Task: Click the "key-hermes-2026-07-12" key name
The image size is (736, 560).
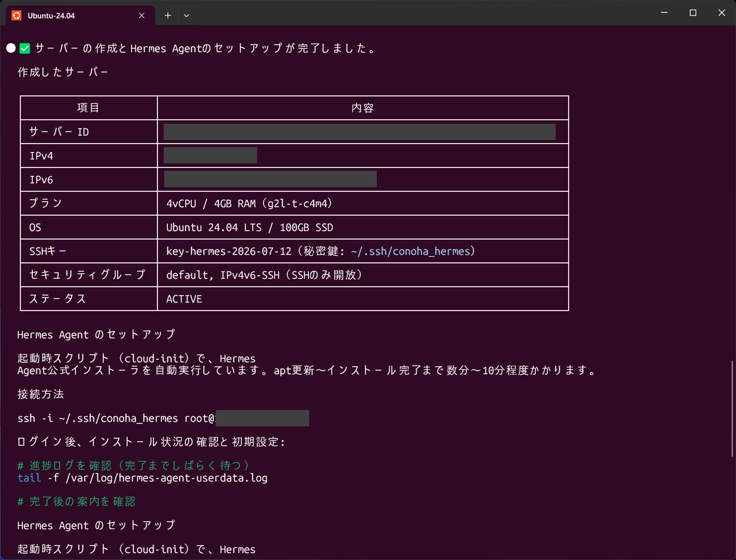Action: (229, 251)
